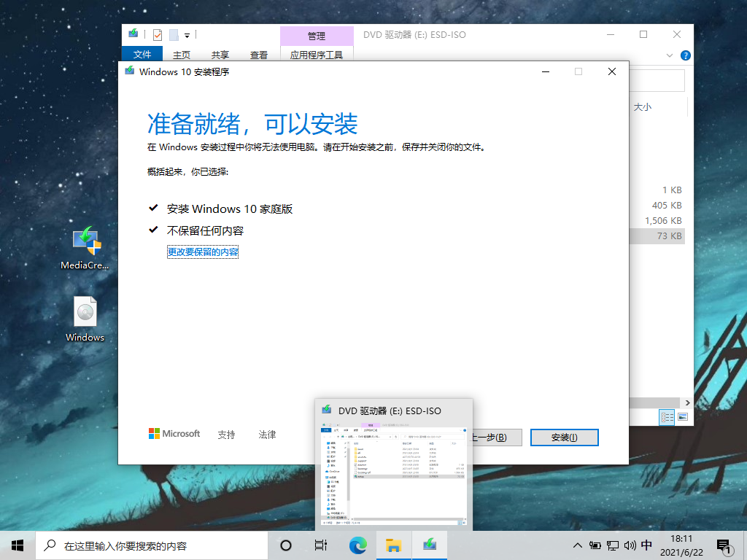Switch to the 主页 ribbon tab
This screenshot has height=560, width=747.
click(182, 55)
